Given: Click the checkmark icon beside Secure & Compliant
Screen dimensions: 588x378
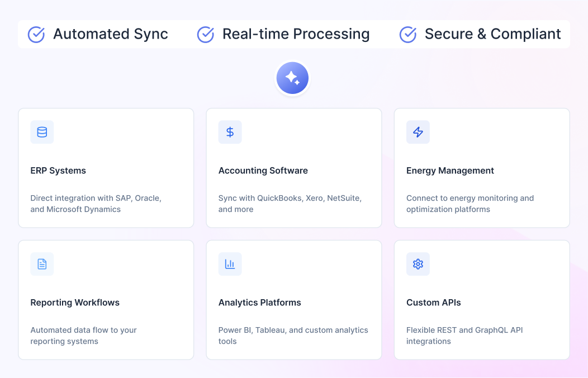Looking at the screenshot, I should coord(408,35).
